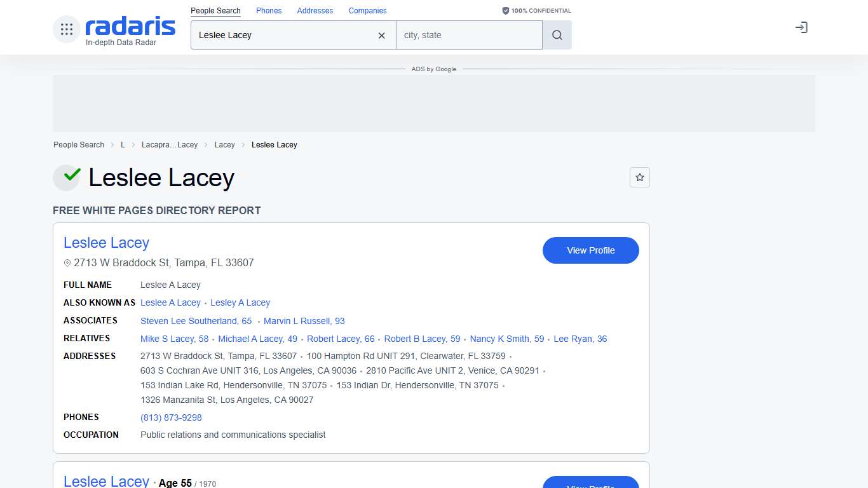Open relative Mike S Lacey's link
This screenshot has height=488, width=868.
pyautogui.click(x=174, y=339)
